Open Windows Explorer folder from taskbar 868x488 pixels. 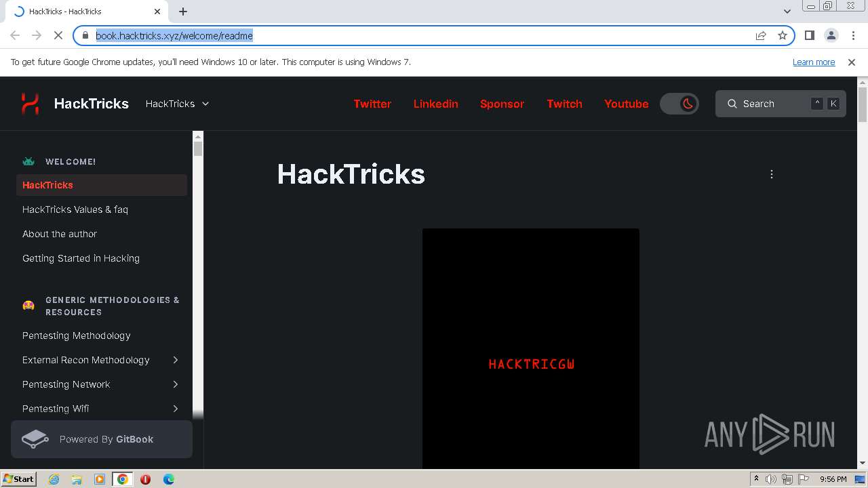(77, 479)
